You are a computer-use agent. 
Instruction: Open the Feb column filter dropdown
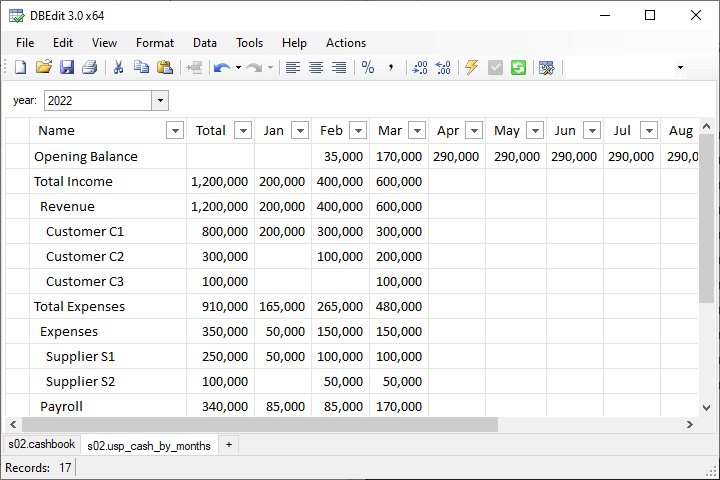click(358, 130)
